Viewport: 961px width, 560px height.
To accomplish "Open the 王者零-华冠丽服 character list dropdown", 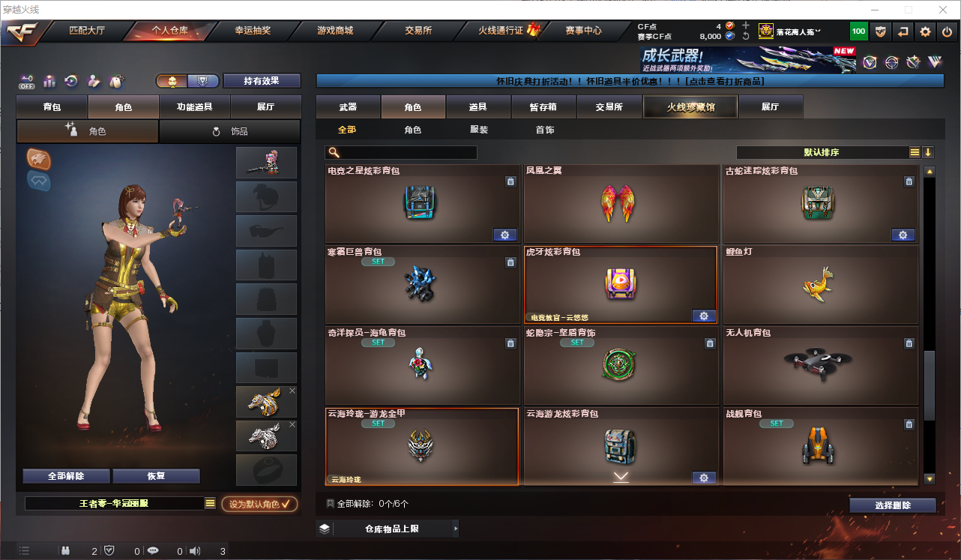I will pyautogui.click(x=210, y=504).
